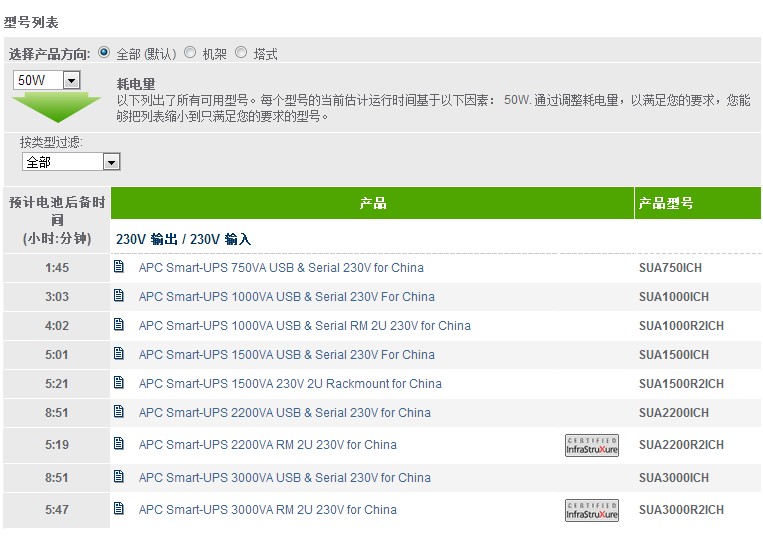The height and width of the screenshot is (537, 763).
Task: Open document icon for SUA1000R2ICH row
Action: [119, 324]
